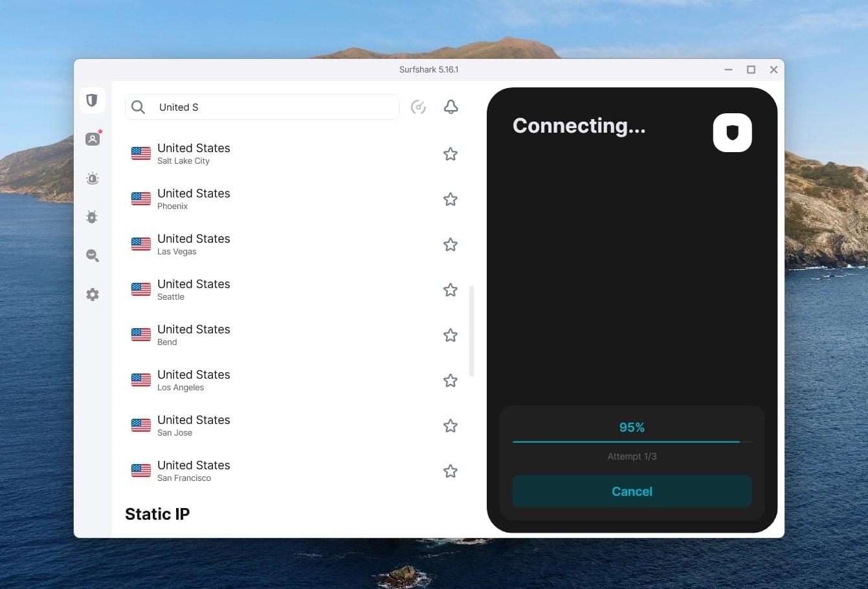The height and width of the screenshot is (589, 868).
Task: Open the Alert feature (siren icon)
Action: [92, 178]
